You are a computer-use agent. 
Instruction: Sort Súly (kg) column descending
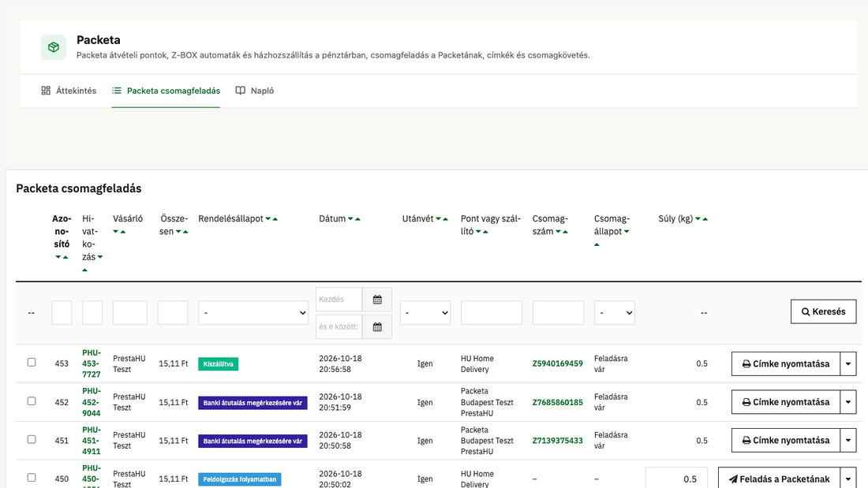click(698, 219)
